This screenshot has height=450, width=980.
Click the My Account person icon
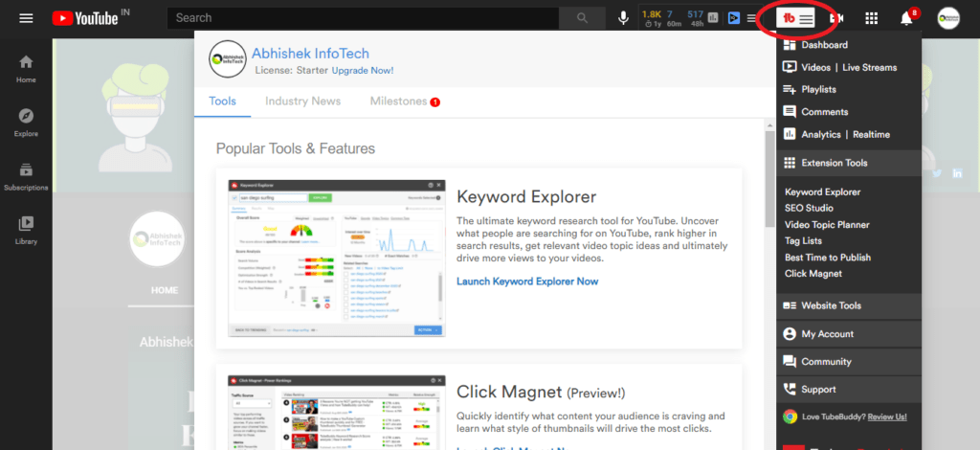(790, 334)
